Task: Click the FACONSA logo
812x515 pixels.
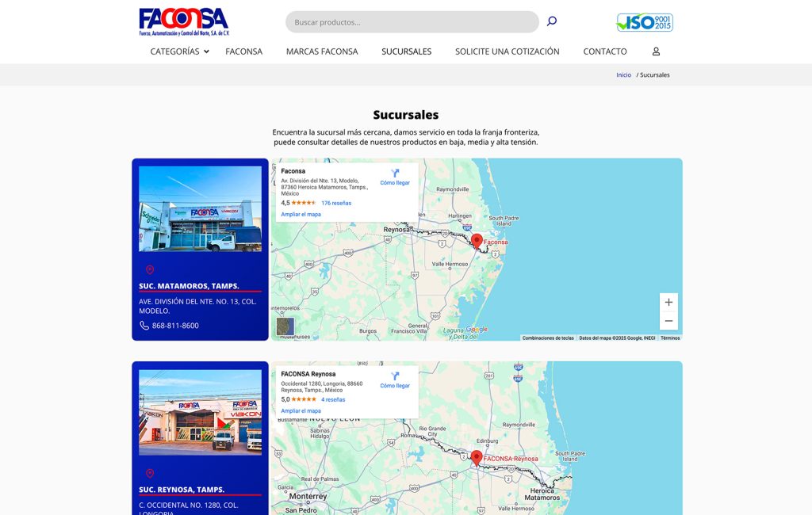Action: click(184, 21)
